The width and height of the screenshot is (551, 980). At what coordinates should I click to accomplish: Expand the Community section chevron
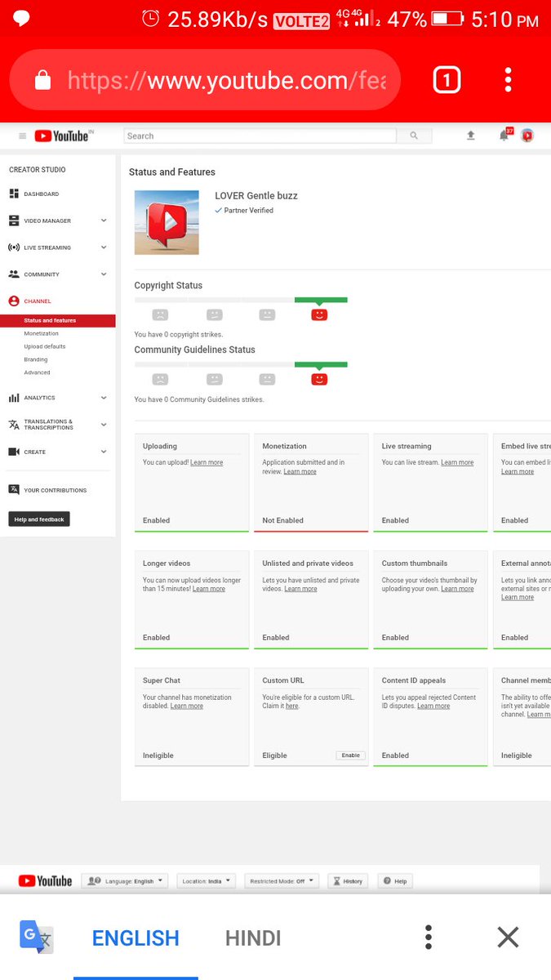tap(104, 274)
